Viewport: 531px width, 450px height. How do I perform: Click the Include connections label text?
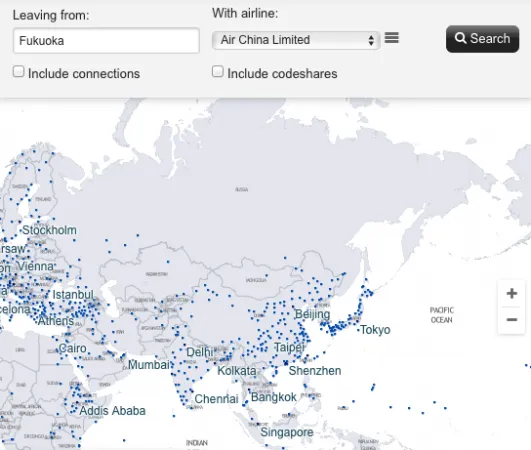click(84, 74)
